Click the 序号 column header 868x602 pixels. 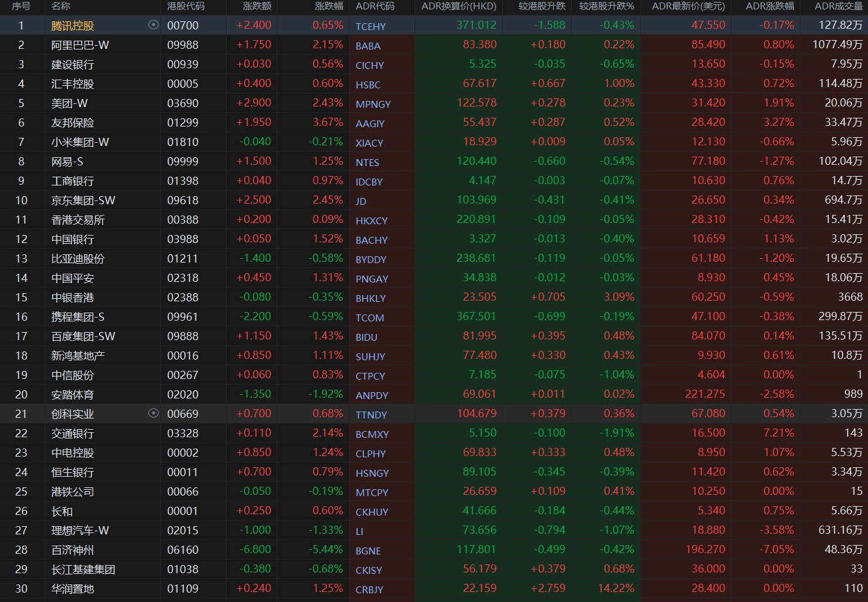click(x=21, y=6)
